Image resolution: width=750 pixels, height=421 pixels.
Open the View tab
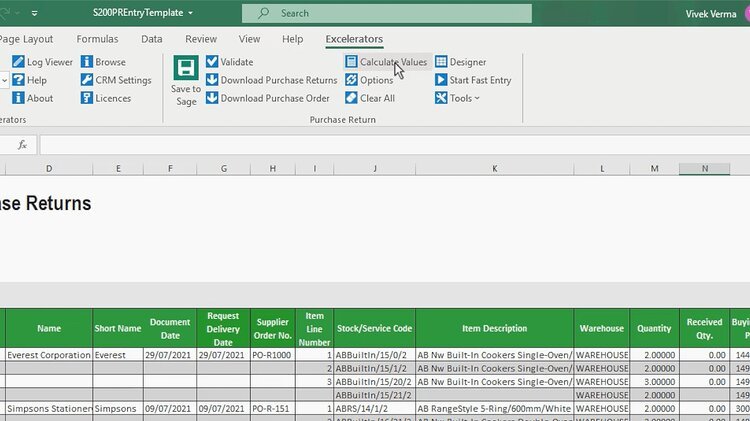point(249,39)
